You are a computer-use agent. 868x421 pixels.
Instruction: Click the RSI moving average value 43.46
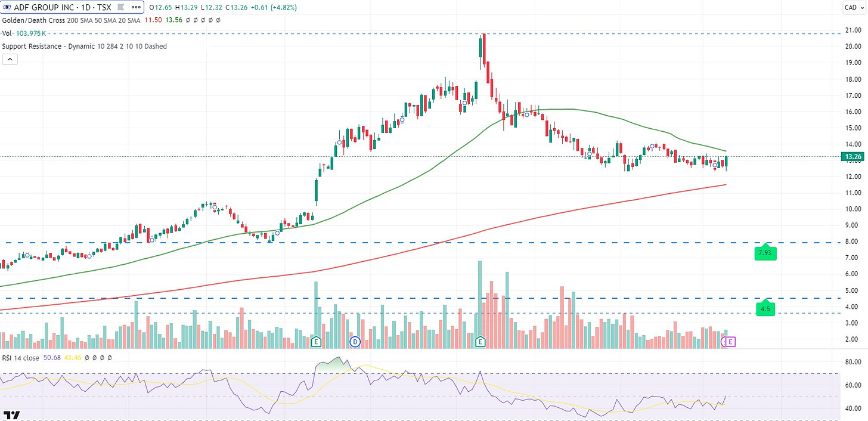click(x=73, y=358)
